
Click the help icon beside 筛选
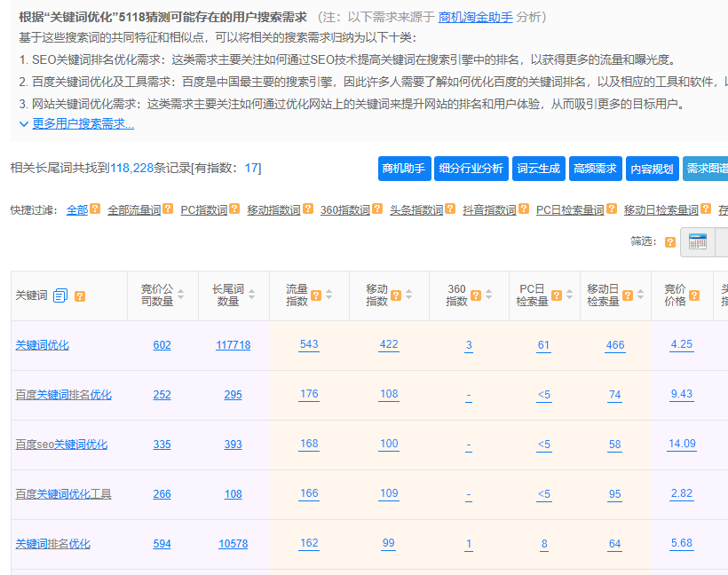coord(670,241)
